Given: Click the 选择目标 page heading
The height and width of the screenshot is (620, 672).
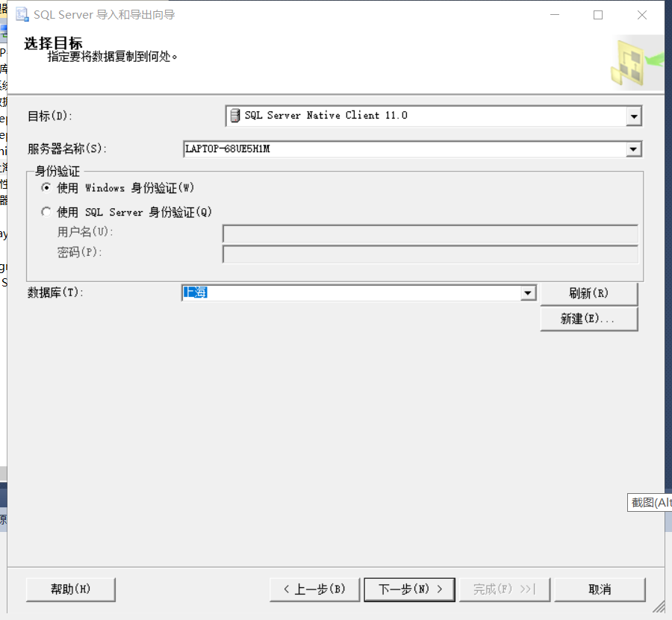Looking at the screenshot, I should click(53, 43).
